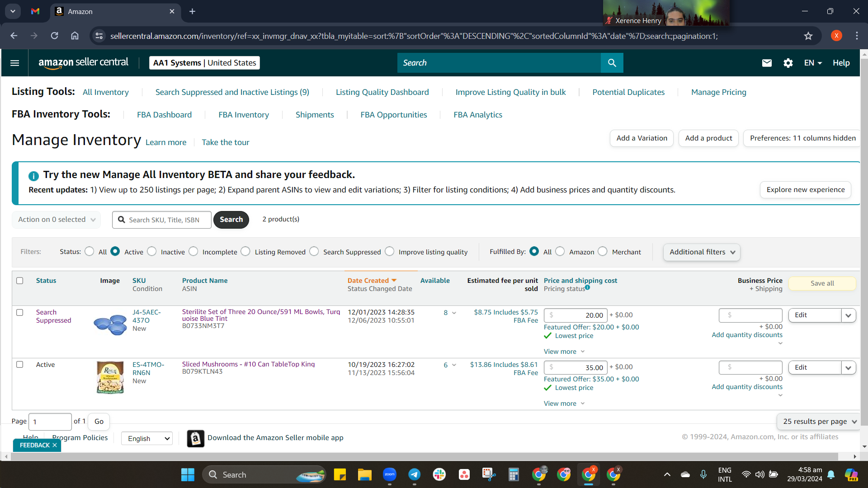Screen dimensions: 868x488
Task: Open the EN language dropdown
Action: [x=813, y=63]
